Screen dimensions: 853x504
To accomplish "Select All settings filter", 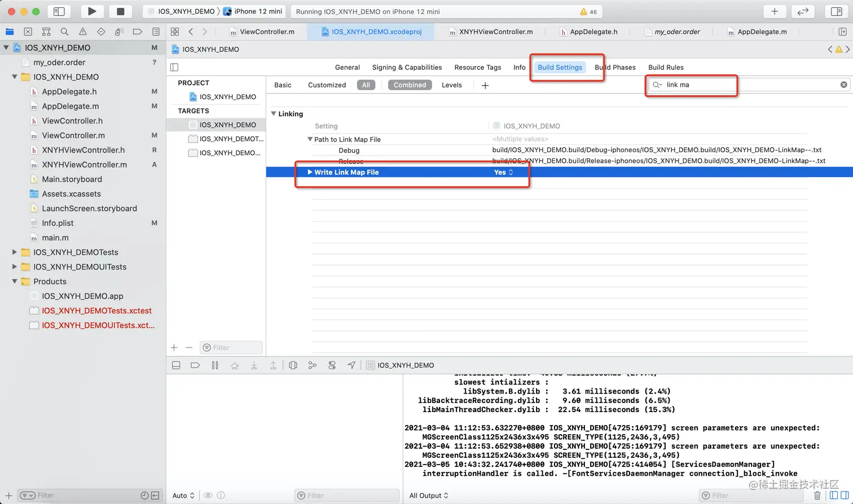I will [x=366, y=85].
